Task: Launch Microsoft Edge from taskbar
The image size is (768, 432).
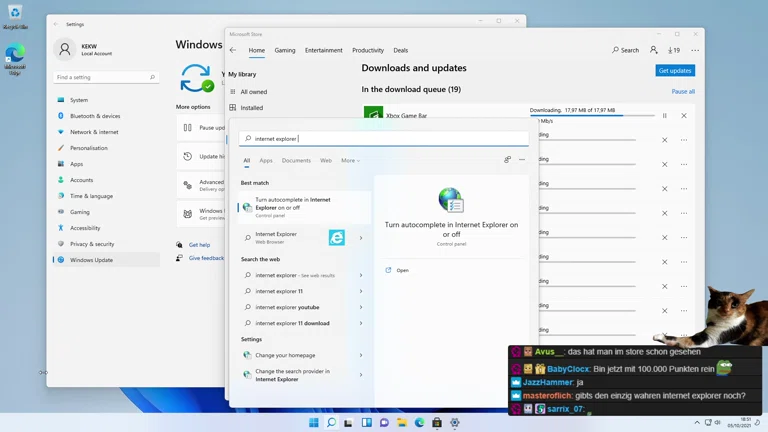Action: (419, 423)
